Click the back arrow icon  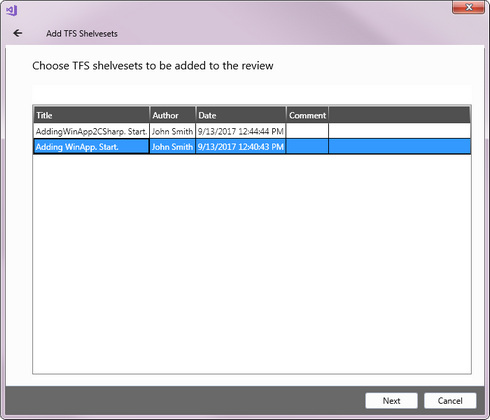17,33
